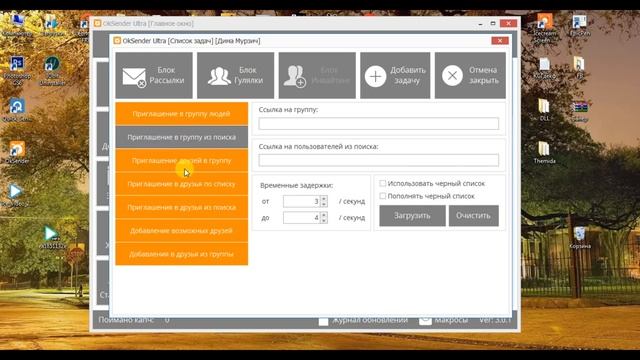640x360 pixels.
Task: Select Приглашение в друзья по списку task
Action: pos(182,184)
